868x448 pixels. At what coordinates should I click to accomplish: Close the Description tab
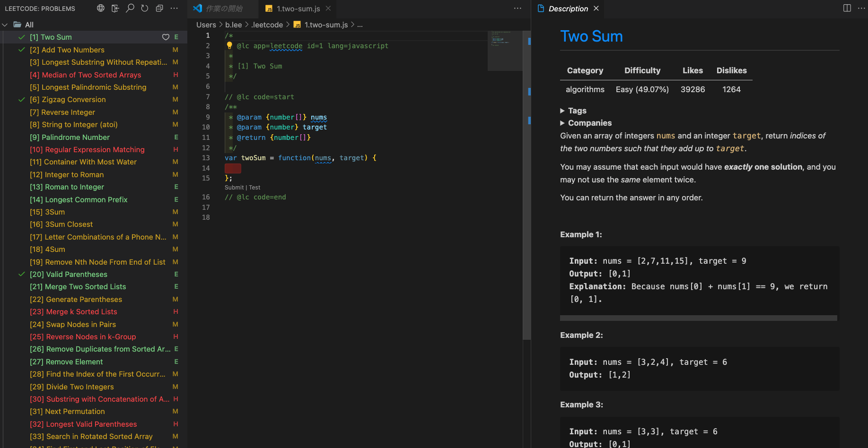[596, 9]
